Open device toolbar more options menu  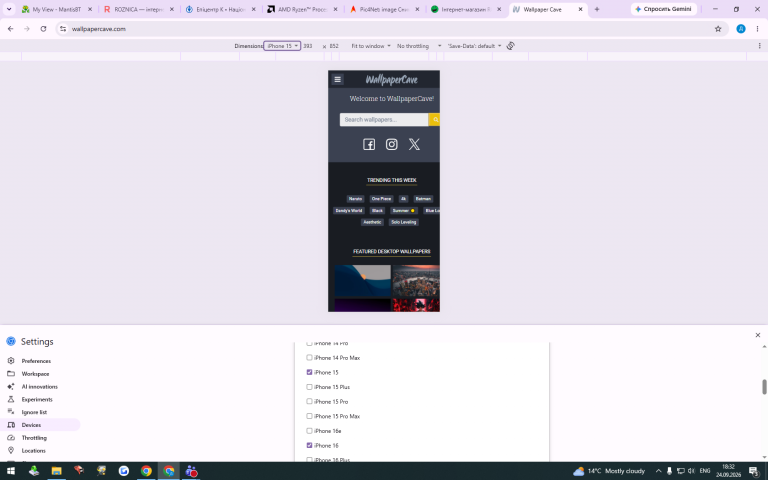pos(759,46)
